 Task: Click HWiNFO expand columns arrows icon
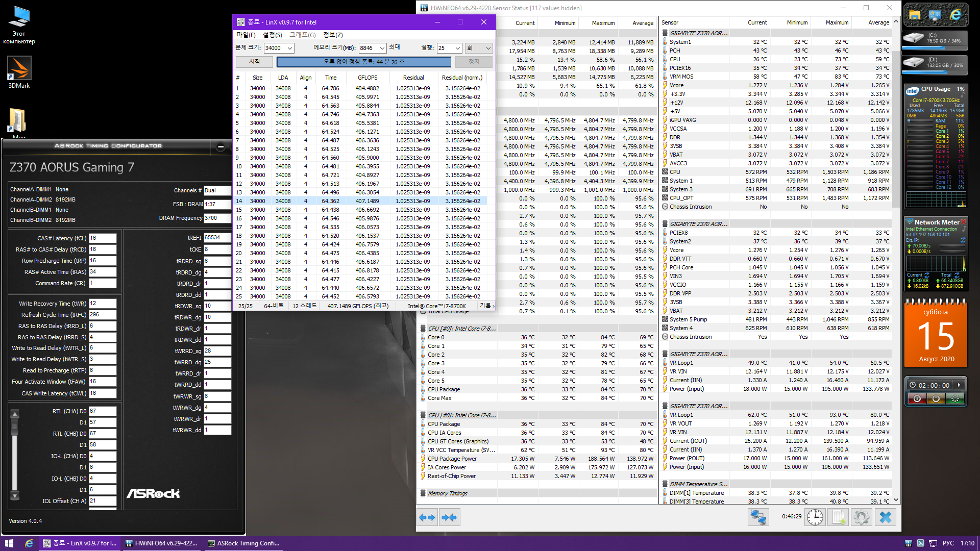click(427, 517)
